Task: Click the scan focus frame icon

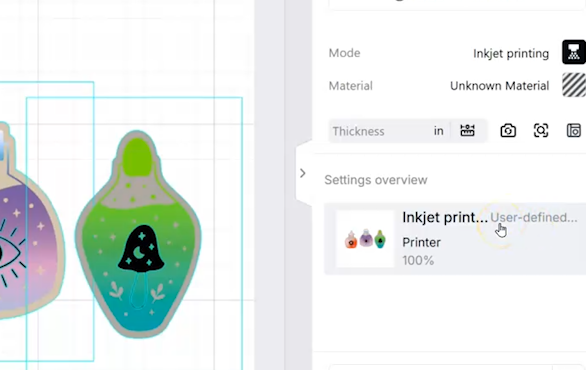Action: 541,131
